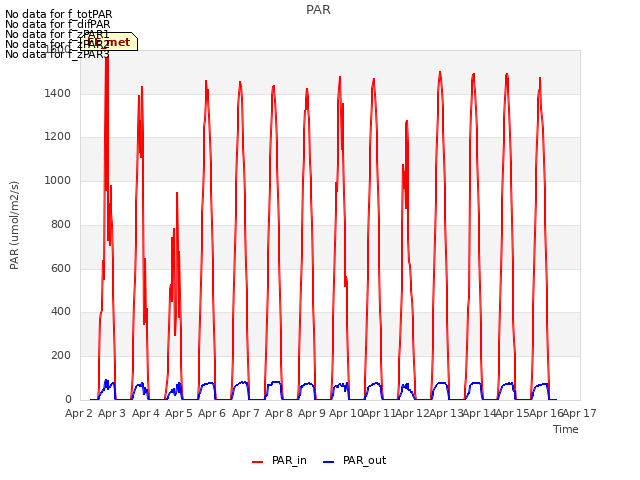Select the EE_met annotation tag
The height and width of the screenshot is (480, 640).
click(x=109, y=42)
